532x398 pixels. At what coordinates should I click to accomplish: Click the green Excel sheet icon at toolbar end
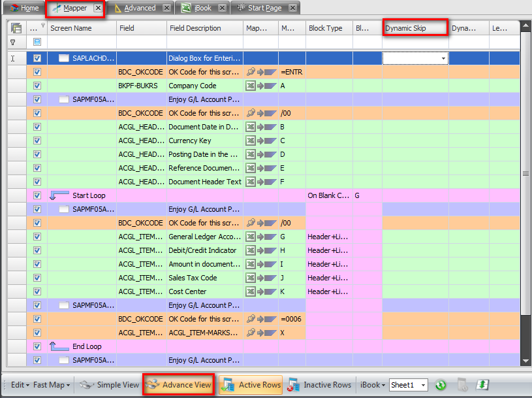click(482, 385)
